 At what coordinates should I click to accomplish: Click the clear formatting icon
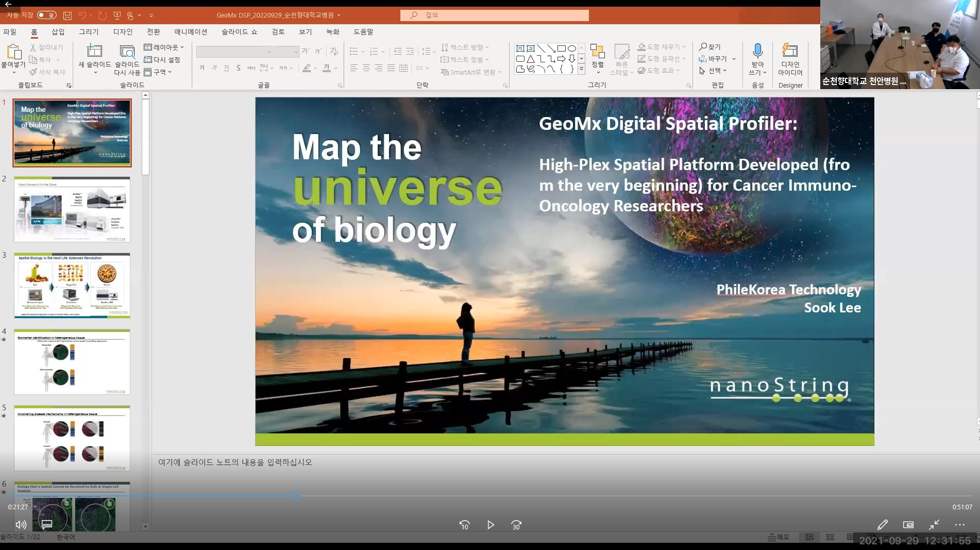[x=334, y=51]
